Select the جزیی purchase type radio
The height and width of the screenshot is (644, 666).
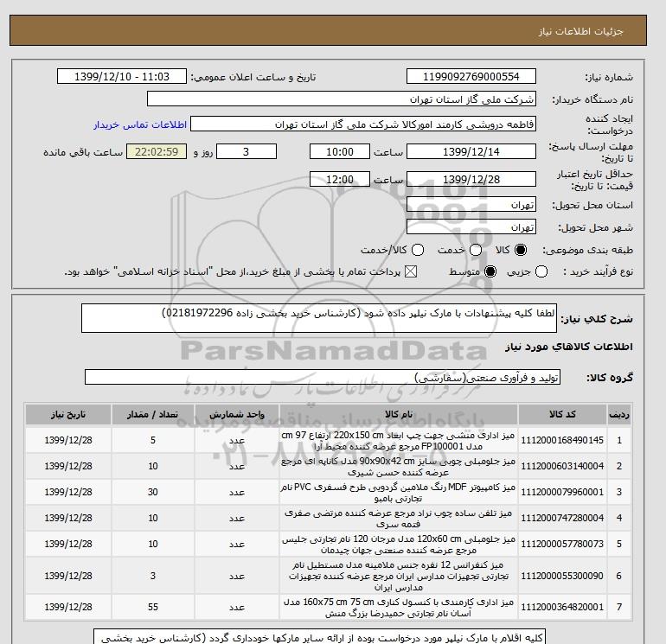click(541, 271)
